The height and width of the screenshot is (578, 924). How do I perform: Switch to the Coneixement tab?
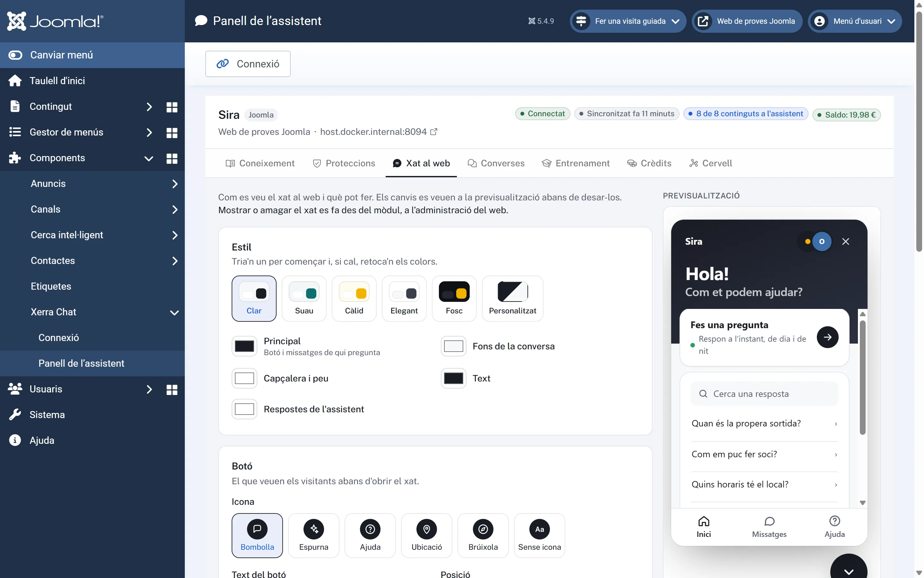260,163
